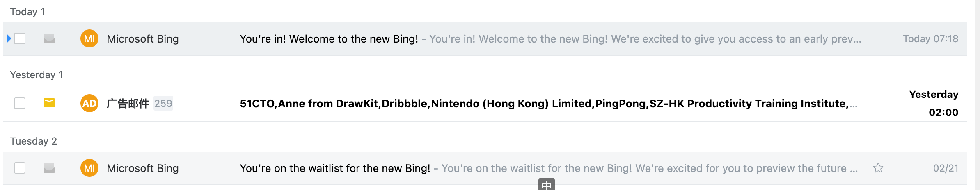This screenshot has width=980, height=190.
Task: Collapse the Yesterday 1 group header
Action: tap(37, 75)
